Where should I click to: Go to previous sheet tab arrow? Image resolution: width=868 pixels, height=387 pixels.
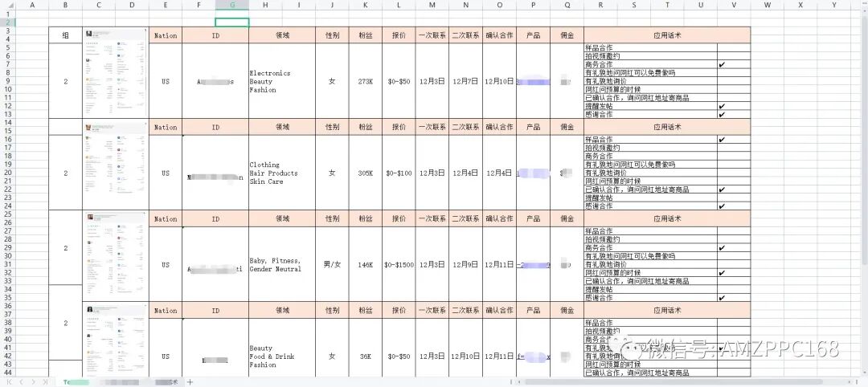tap(20, 382)
